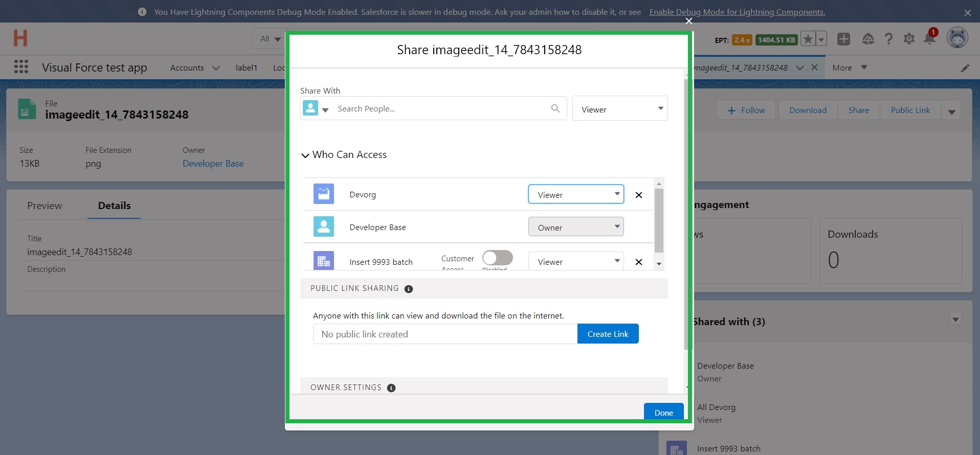The width and height of the screenshot is (980, 455).
Task: Click the favorites star icon
Action: click(x=808, y=39)
